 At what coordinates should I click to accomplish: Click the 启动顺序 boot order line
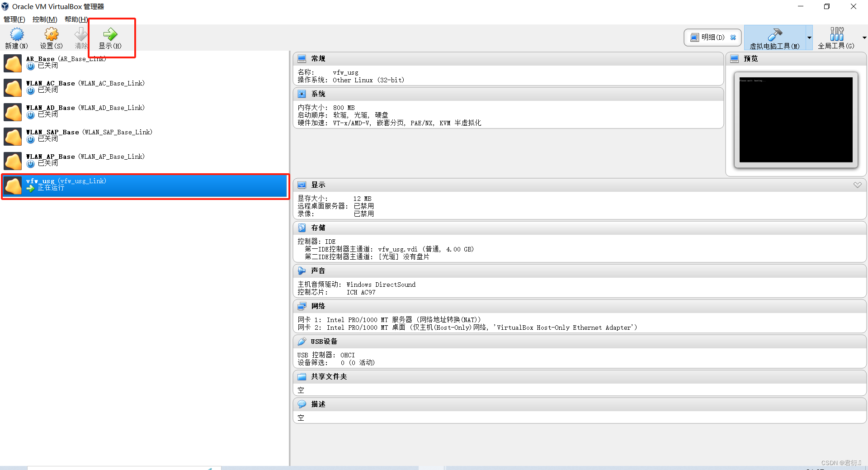point(343,116)
